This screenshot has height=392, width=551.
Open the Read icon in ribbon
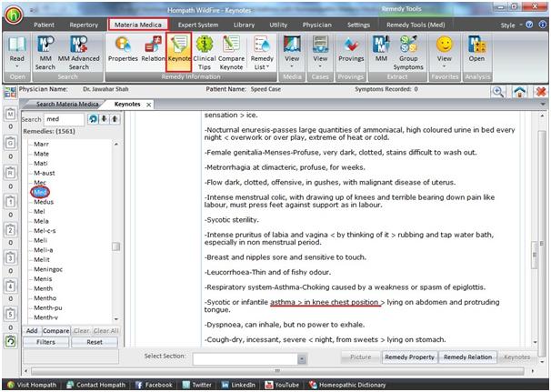(x=16, y=53)
